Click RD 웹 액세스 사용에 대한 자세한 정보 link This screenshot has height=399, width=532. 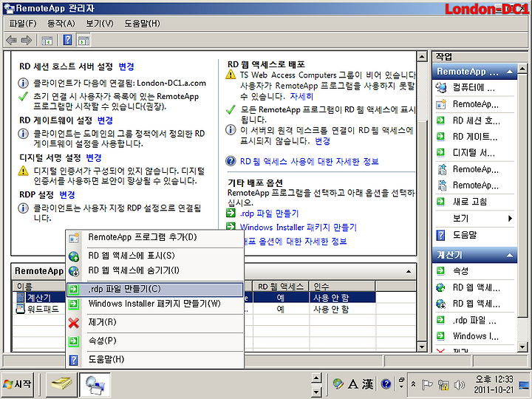[309, 162]
